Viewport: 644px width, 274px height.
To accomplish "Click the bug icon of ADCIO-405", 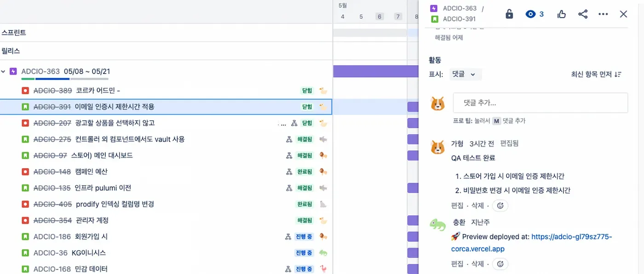I will pos(25,204).
